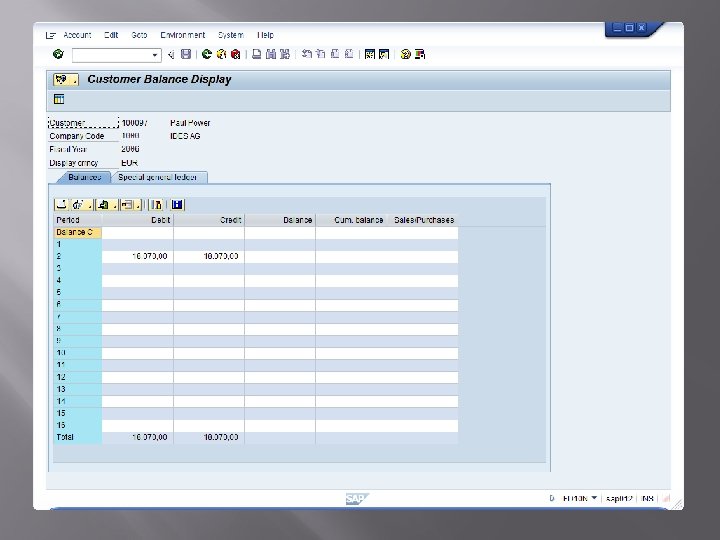
Task: Open the Edit menu
Action: click(111, 35)
